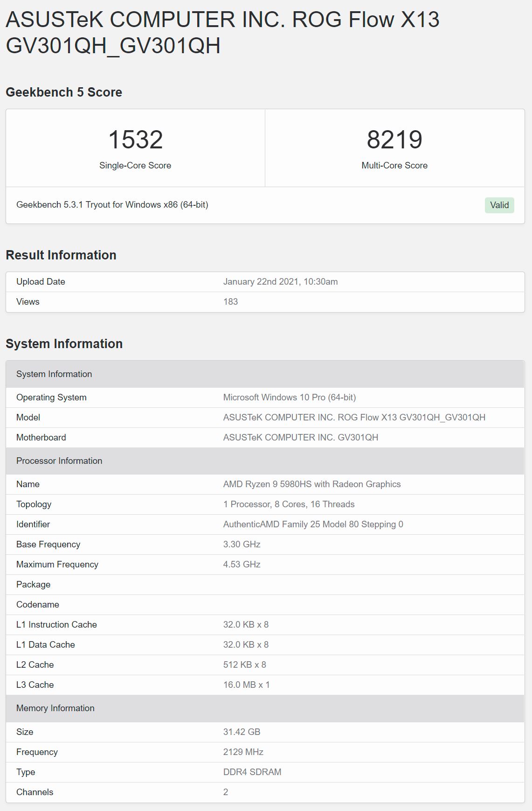Select the 2129 MHz memory frequency
This screenshot has width=532, height=811.
coord(243,752)
